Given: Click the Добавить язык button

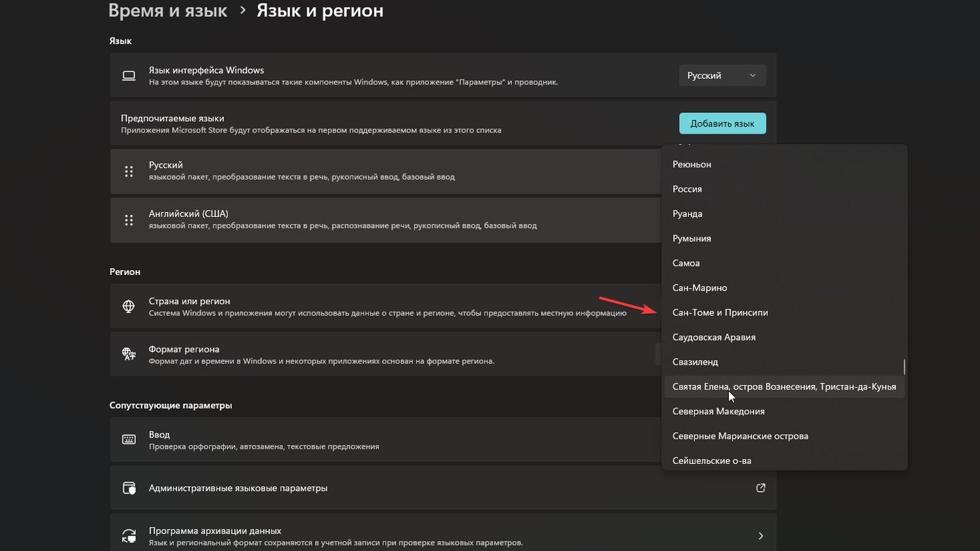Looking at the screenshot, I should click(722, 124).
